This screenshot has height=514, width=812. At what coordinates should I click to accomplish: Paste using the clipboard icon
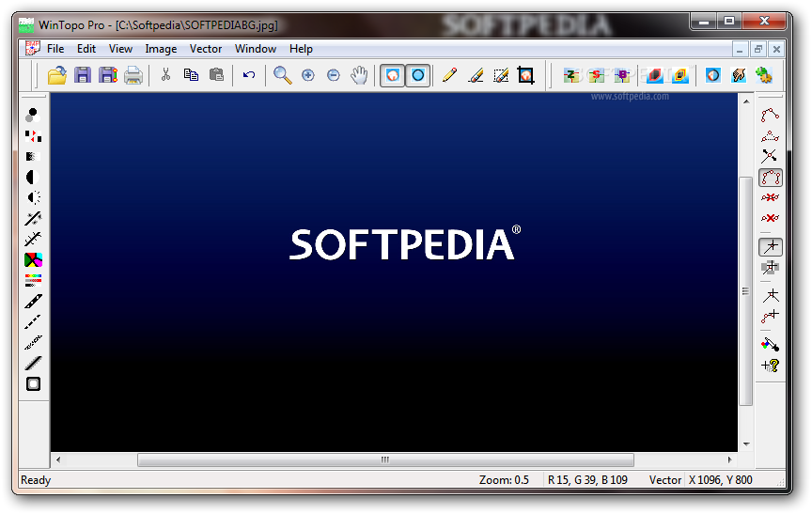pyautogui.click(x=216, y=75)
